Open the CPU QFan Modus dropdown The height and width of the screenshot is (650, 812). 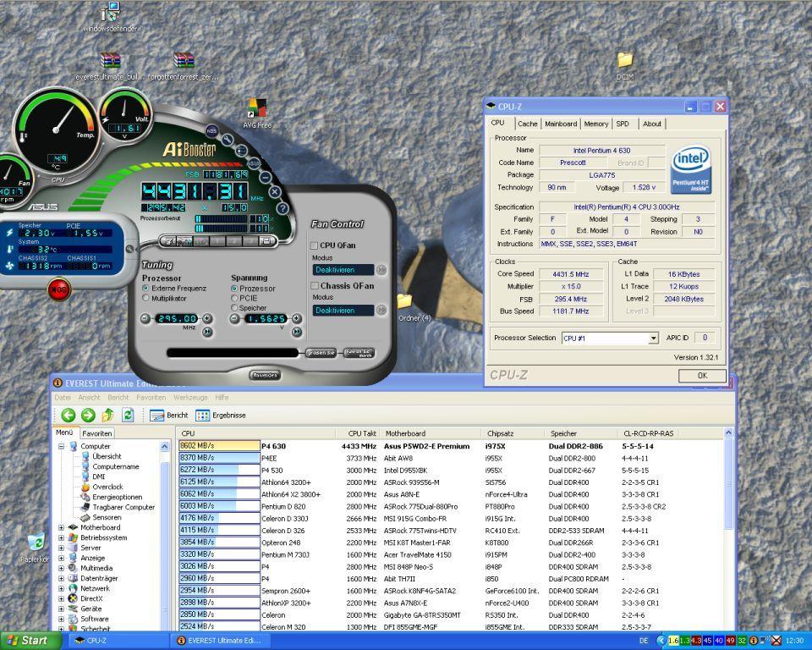click(381, 270)
